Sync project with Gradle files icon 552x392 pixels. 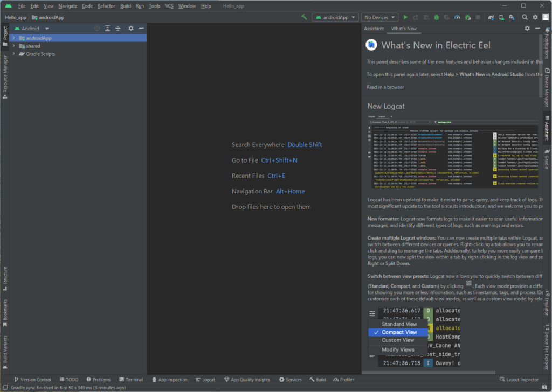[492, 17]
